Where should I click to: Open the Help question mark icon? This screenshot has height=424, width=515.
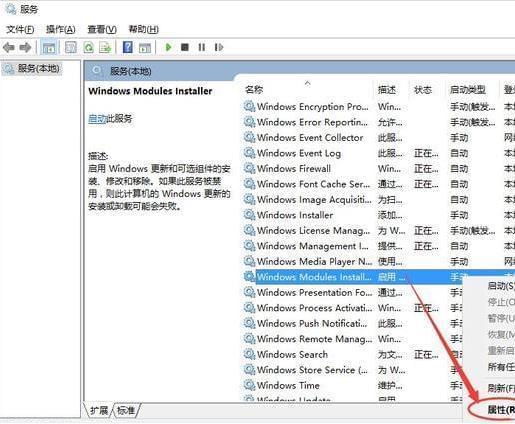click(x=127, y=47)
